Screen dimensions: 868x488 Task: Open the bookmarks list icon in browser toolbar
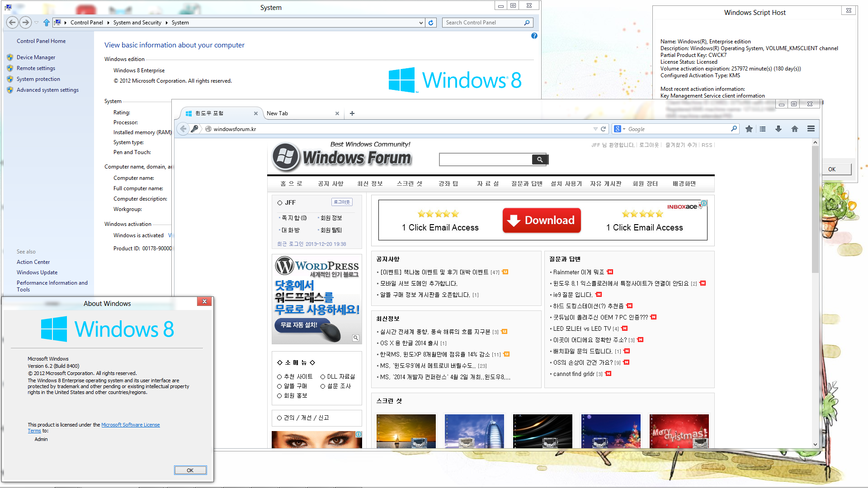coord(763,129)
